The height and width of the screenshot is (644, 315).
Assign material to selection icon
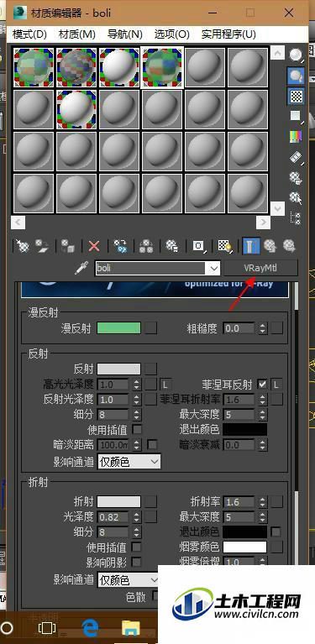click(68, 246)
